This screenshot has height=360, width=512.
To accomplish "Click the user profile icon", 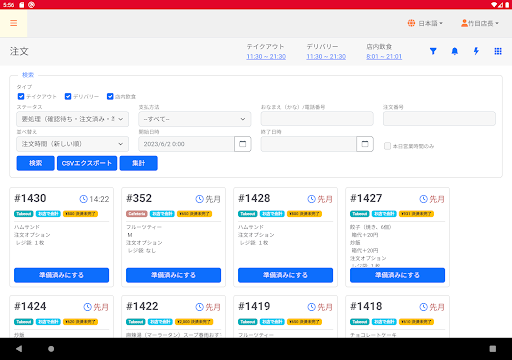I will tap(464, 23).
